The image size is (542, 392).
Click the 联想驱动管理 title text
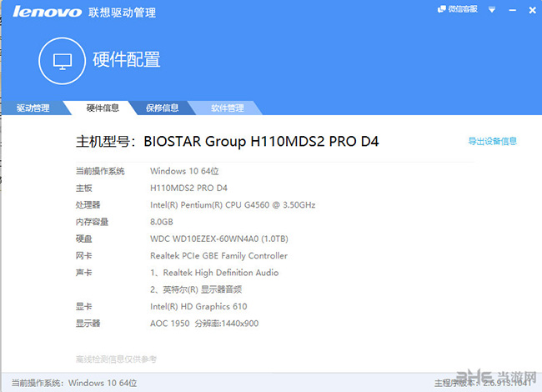point(122,13)
